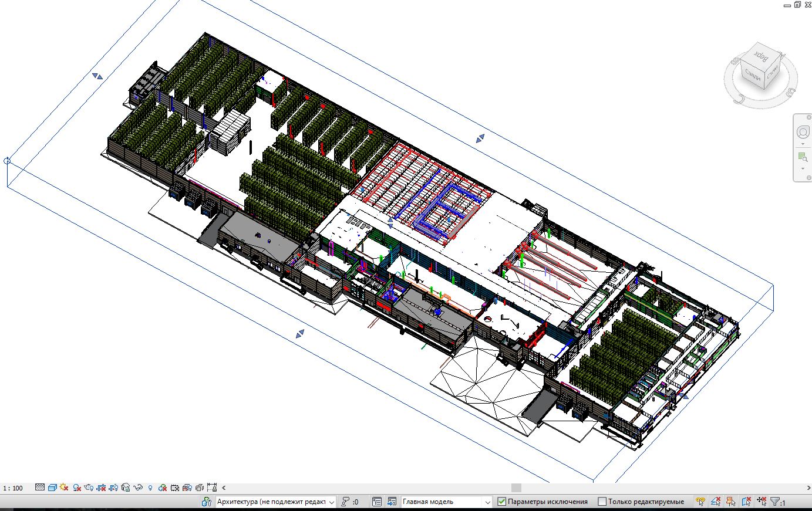Click section box center top control arrows
This screenshot has height=511, width=812.
point(390,223)
